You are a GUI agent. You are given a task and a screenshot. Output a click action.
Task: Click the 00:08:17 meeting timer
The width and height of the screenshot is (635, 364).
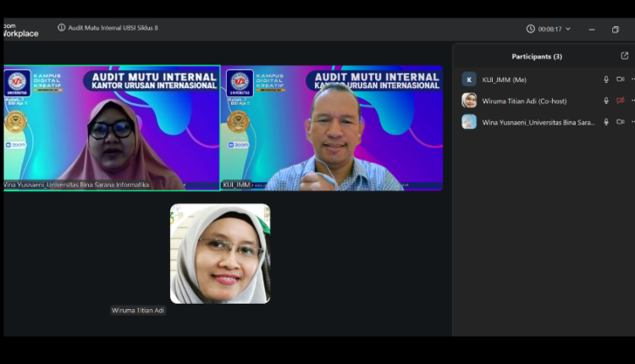tap(549, 29)
